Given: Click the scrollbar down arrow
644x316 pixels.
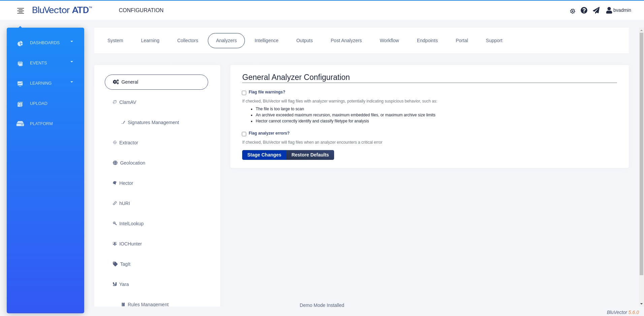Looking at the screenshot, I should [x=641, y=304].
